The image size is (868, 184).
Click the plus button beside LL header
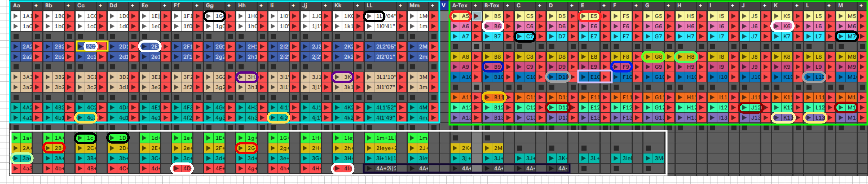click(x=400, y=5)
